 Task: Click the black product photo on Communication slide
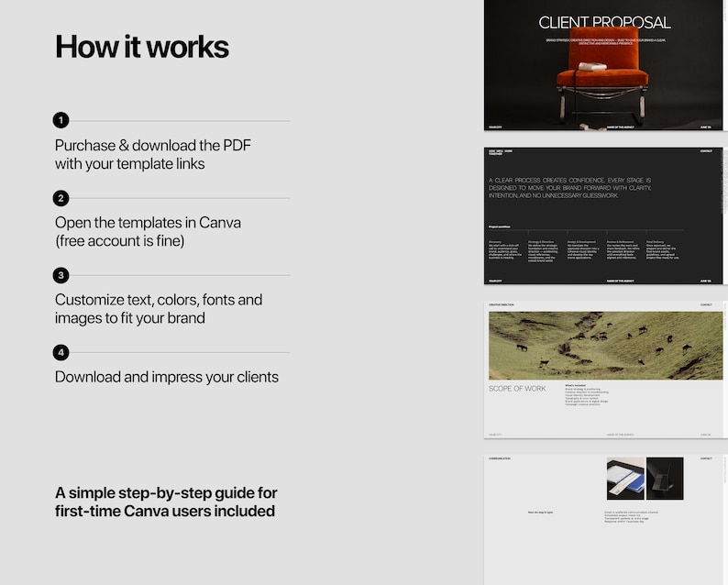(665, 479)
